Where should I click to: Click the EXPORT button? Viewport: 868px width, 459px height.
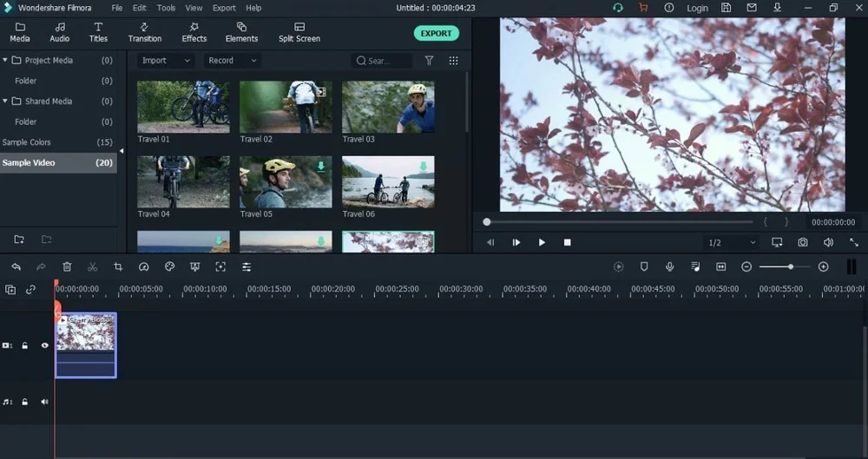tap(436, 33)
